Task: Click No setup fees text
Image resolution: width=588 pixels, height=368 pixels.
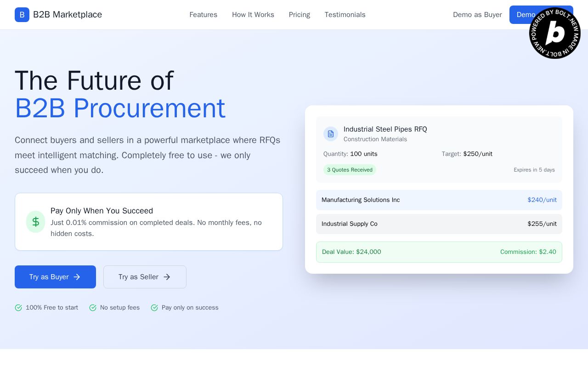Action: click(120, 308)
